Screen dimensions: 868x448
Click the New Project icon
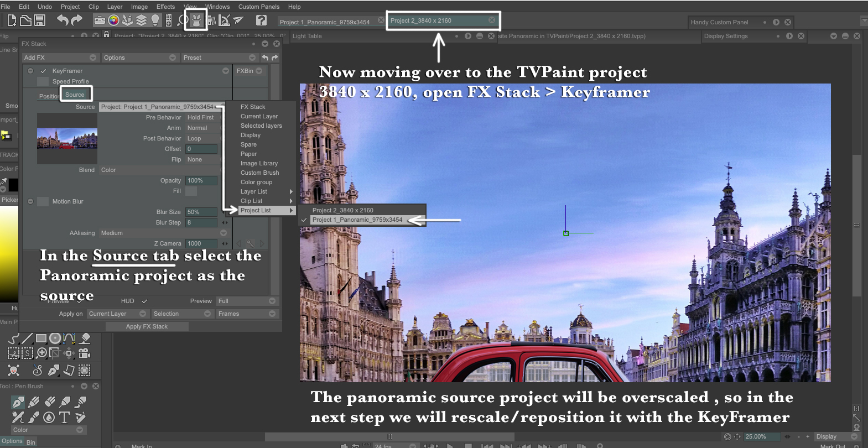click(x=12, y=20)
